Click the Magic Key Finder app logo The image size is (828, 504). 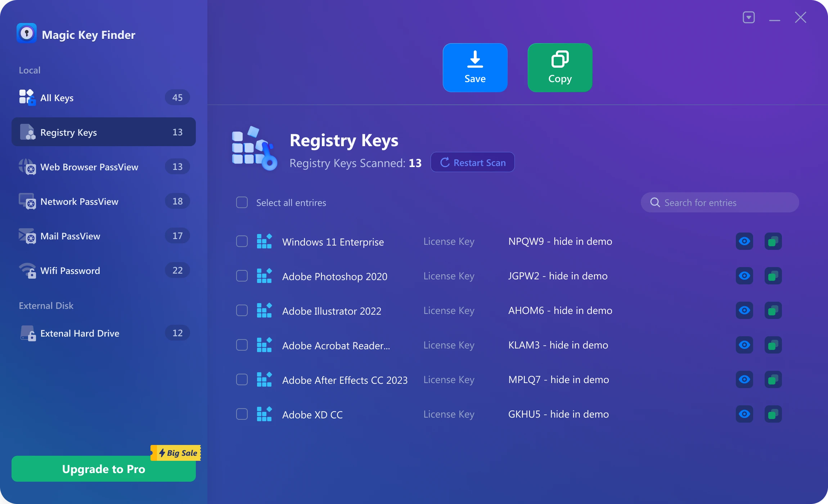tap(27, 33)
